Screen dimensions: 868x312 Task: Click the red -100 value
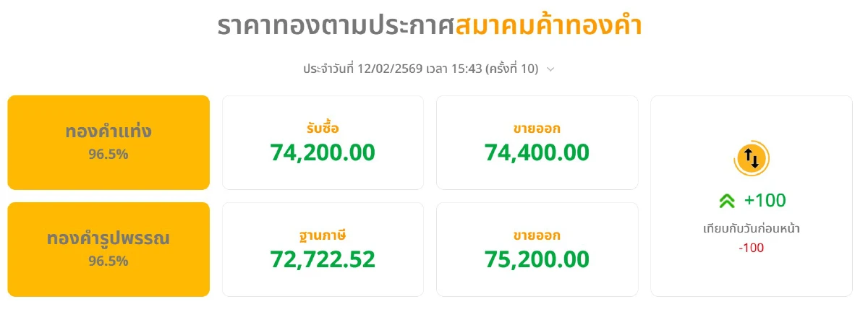click(752, 248)
